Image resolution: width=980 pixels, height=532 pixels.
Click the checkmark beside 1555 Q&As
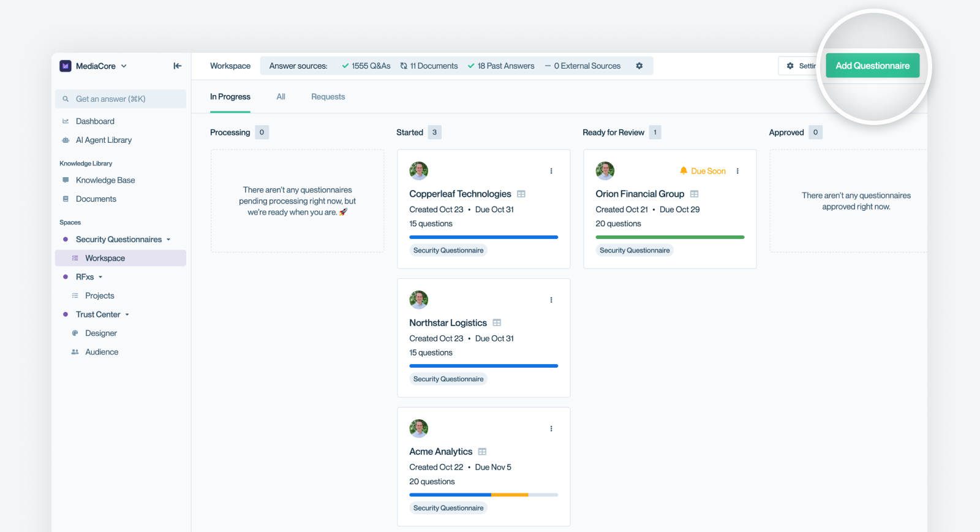pyautogui.click(x=345, y=66)
